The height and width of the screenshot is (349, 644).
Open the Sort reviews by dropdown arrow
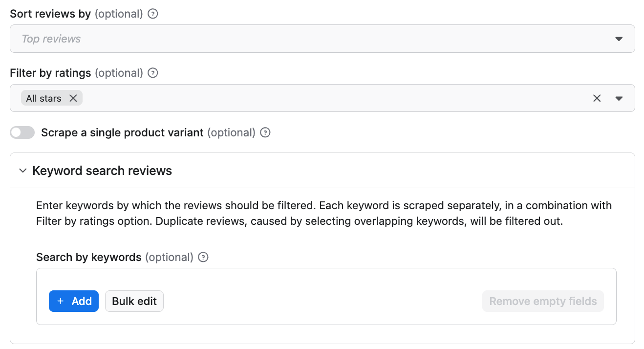619,39
